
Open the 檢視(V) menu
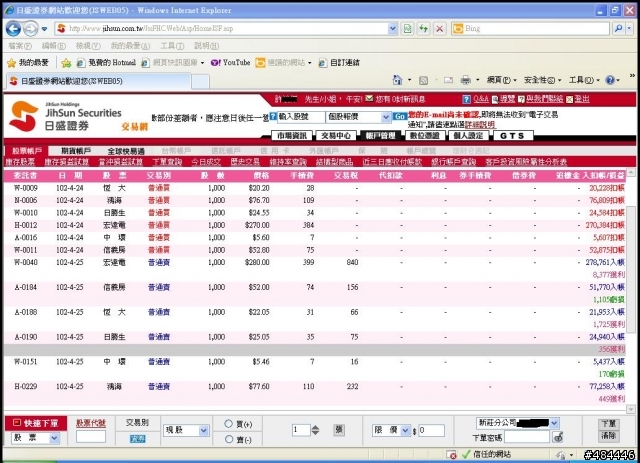[88, 46]
